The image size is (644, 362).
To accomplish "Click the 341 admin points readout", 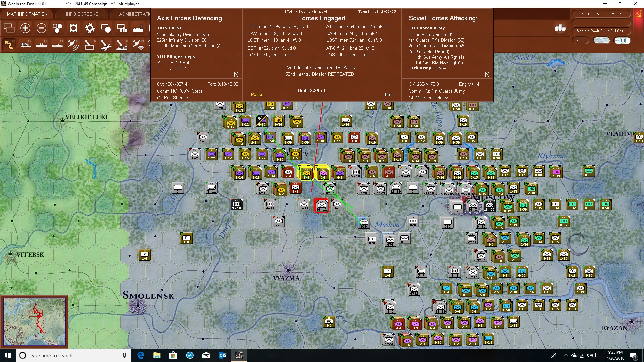I will click(x=580, y=40).
